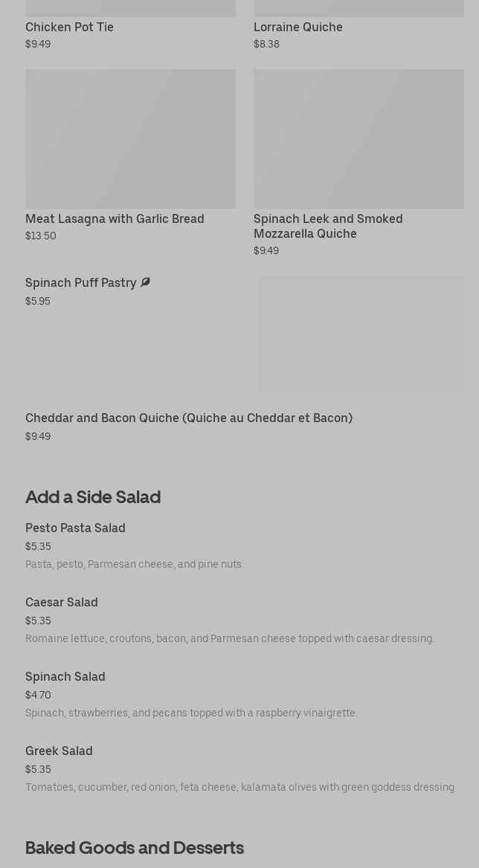Select the Greek Salad side
Screen dimensions: 479x868
pos(59,751)
